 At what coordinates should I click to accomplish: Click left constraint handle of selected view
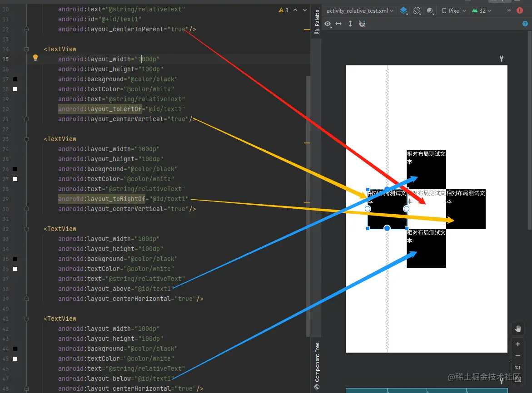(368, 209)
